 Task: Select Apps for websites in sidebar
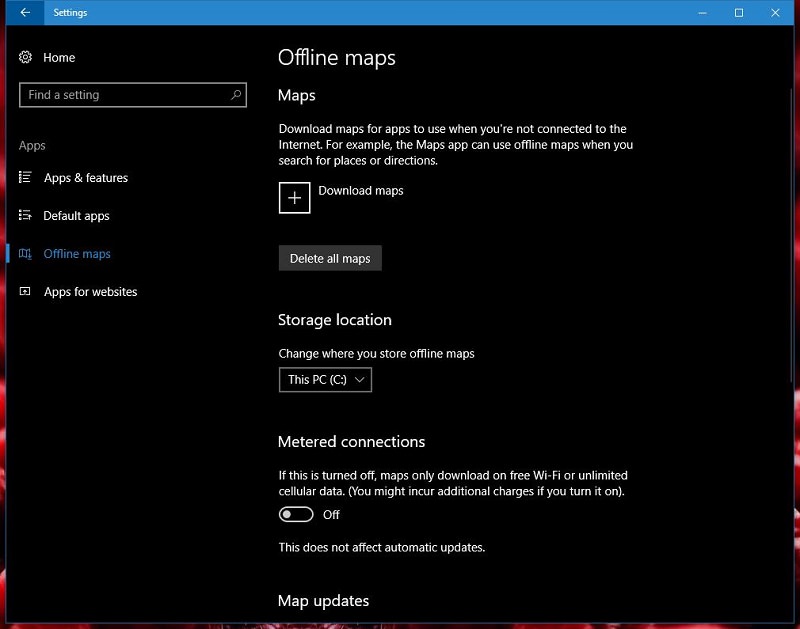tap(90, 292)
